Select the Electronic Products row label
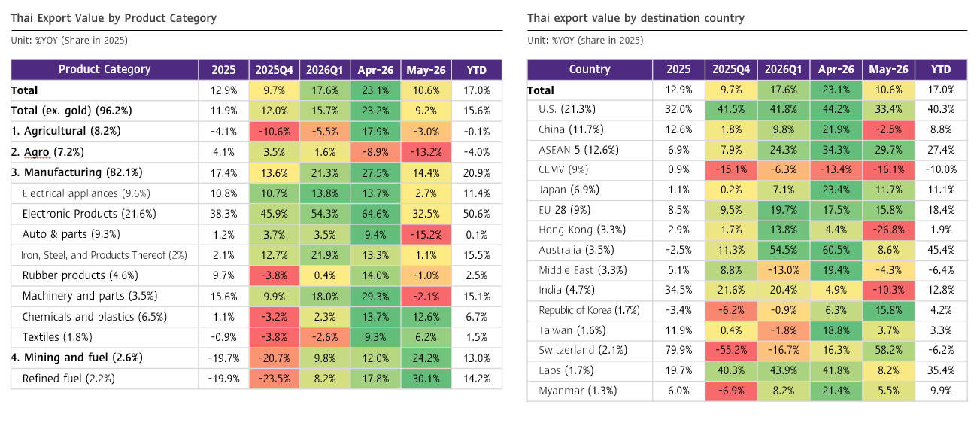Image resolution: width=980 pixels, height=426 pixels. (90, 214)
